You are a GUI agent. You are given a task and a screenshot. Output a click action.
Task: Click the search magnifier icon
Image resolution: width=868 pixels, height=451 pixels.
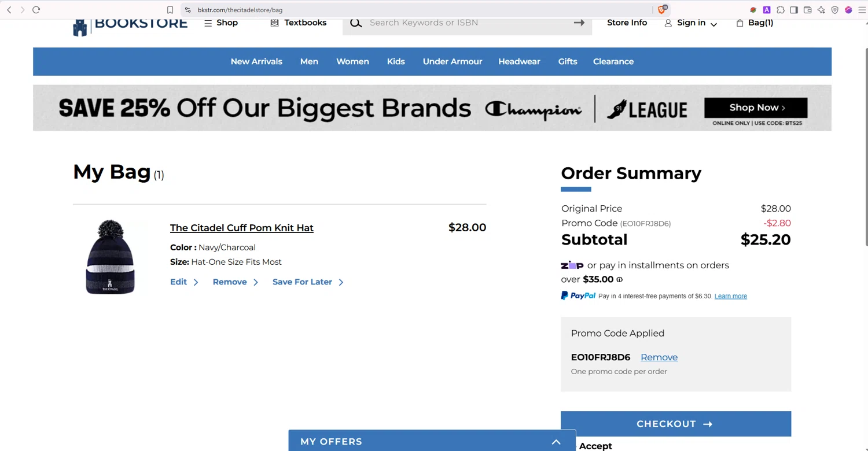coord(356,23)
